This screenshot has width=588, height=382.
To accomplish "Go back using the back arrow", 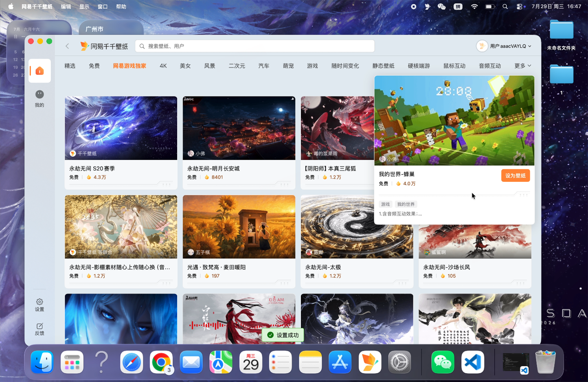I will point(68,46).
